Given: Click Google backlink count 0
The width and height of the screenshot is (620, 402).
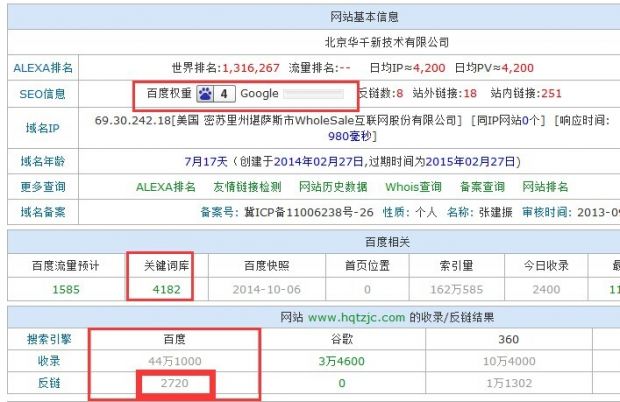Looking at the screenshot, I should (342, 383).
